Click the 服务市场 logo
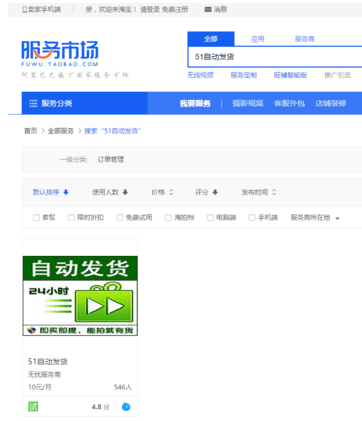362x421 pixels. click(x=60, y=53)
